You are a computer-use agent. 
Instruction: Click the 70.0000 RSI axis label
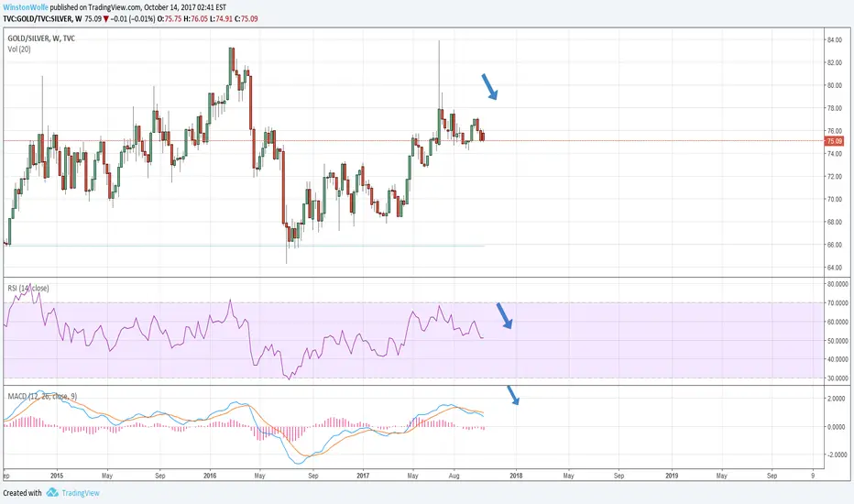[x=838, y=303]
